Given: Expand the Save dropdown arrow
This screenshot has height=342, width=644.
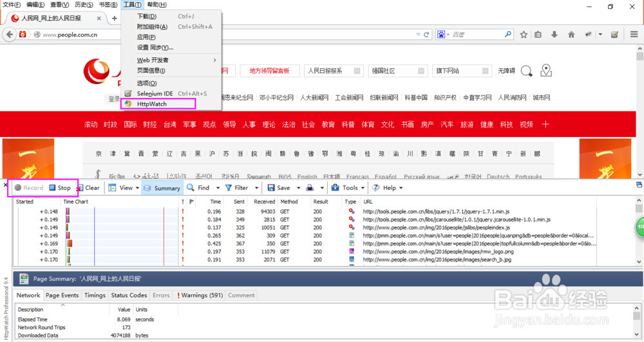Looking at the screenshot, I should [x=299, y=187].
